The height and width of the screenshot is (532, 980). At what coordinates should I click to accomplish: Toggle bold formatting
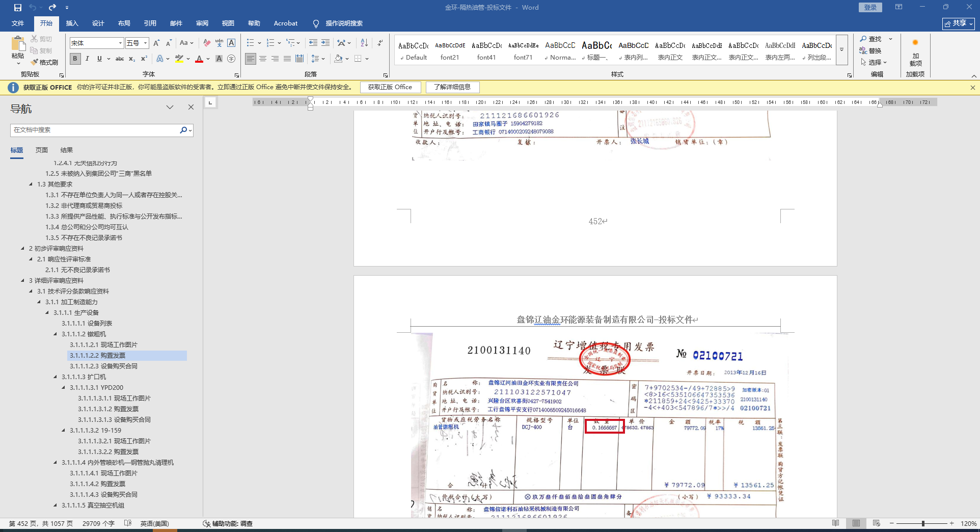click(x=75, y=59)
